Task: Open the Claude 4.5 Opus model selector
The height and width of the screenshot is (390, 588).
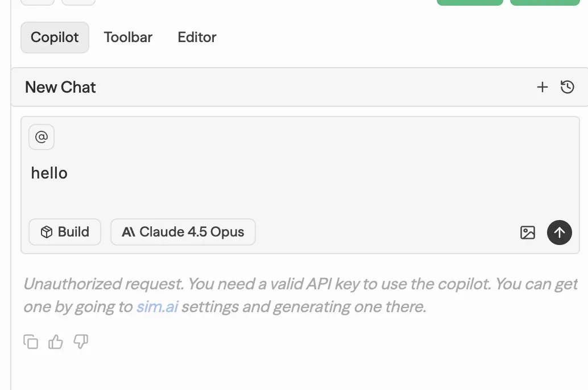Action: [x=183, y=232]
